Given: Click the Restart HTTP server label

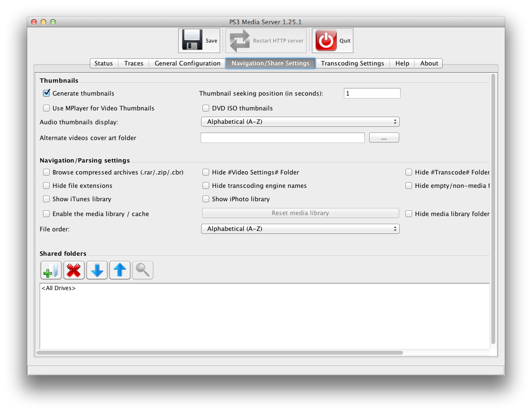Looking at the screenshot, I should pos(278,41).
